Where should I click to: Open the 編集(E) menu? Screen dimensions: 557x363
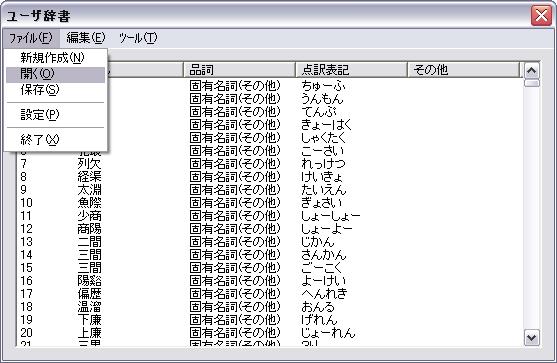pos(86,38)
